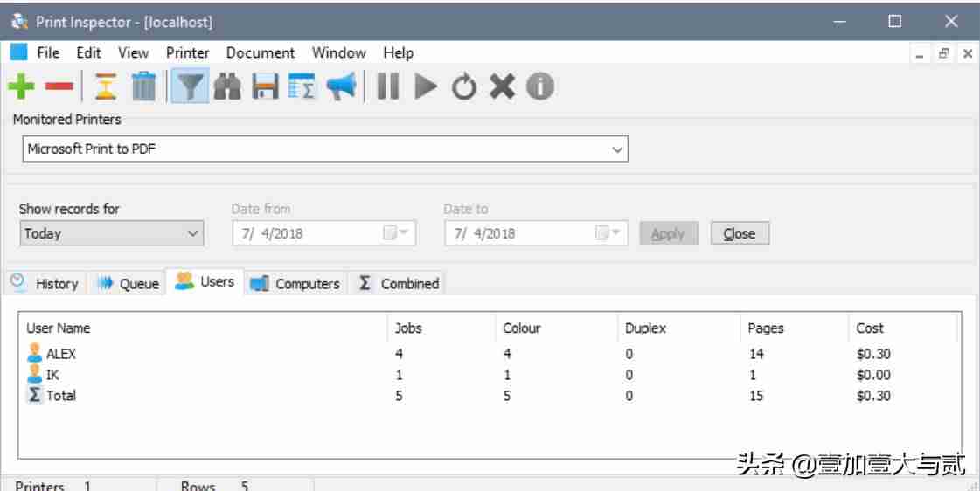Switch to the Combined tab

click(x=398, y=283)
